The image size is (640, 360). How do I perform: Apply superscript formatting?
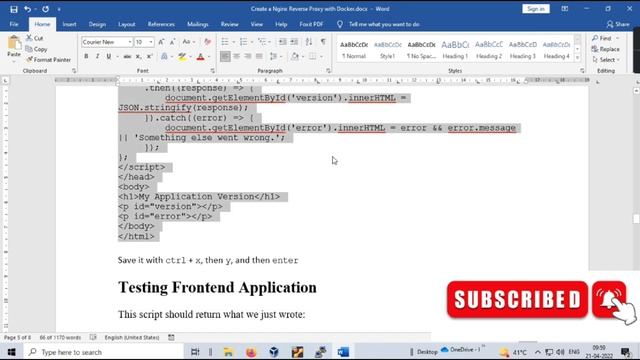[149, 56]
